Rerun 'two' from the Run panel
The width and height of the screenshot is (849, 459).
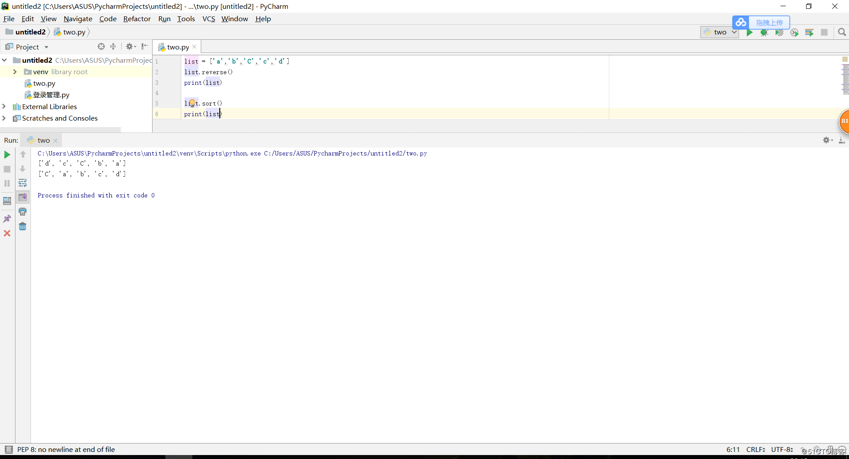[x=7, y=155]
